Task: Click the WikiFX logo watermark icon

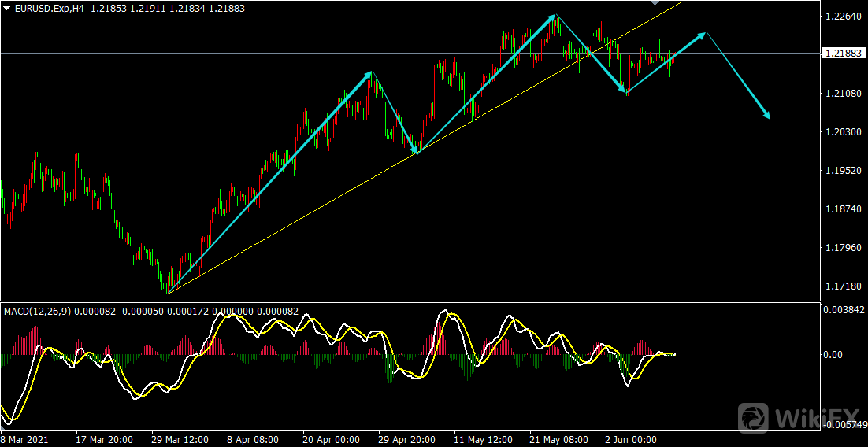Action: pos(755,418)
